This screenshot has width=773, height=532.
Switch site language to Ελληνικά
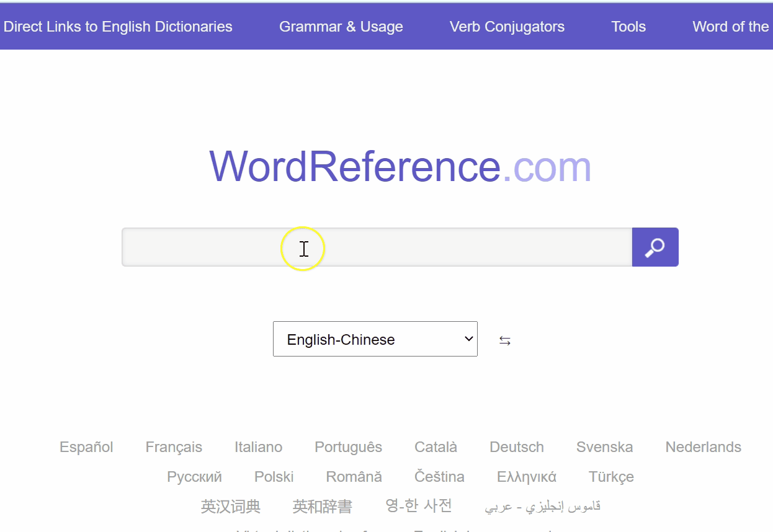click(x=527, y=477)
